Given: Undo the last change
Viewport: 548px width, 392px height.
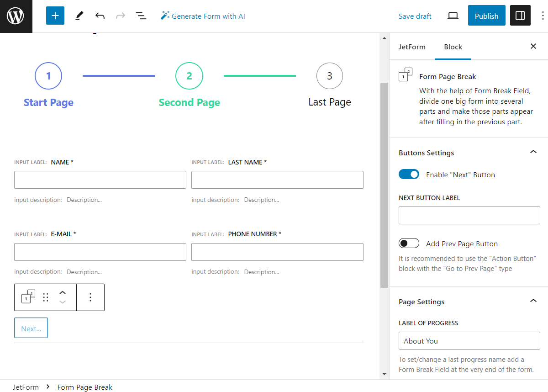Looking at the screenshot, I should (x=100, y=15).
